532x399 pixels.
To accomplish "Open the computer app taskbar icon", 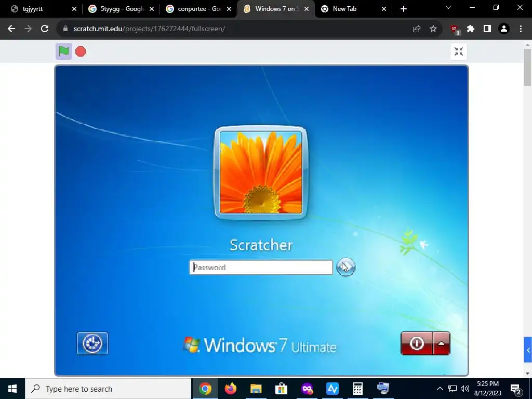I will [383, 389].
